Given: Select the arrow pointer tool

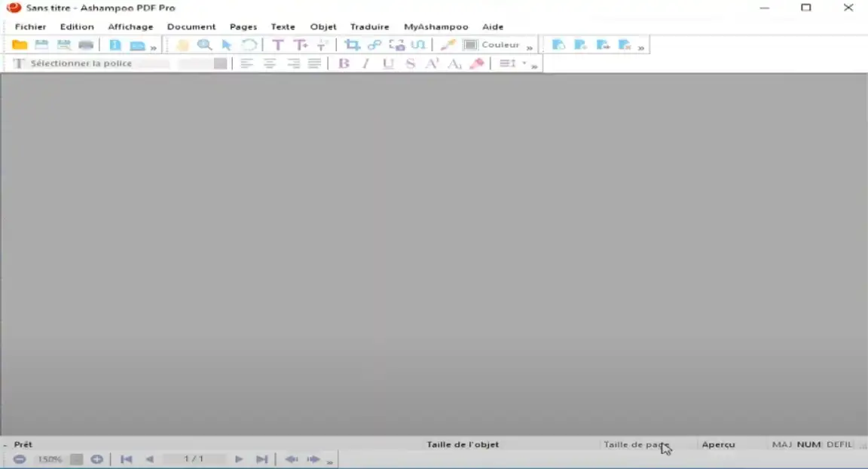Looking at the screenshot, I should click(226, 45).
